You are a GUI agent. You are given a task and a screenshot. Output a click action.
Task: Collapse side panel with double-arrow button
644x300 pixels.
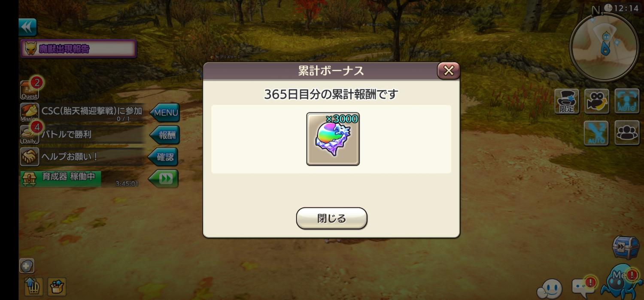(x=27, y=27)
